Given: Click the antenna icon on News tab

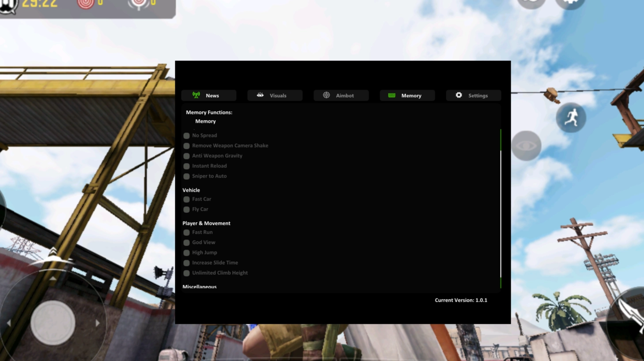Looking at the screenshot, I should pos(196,95).
